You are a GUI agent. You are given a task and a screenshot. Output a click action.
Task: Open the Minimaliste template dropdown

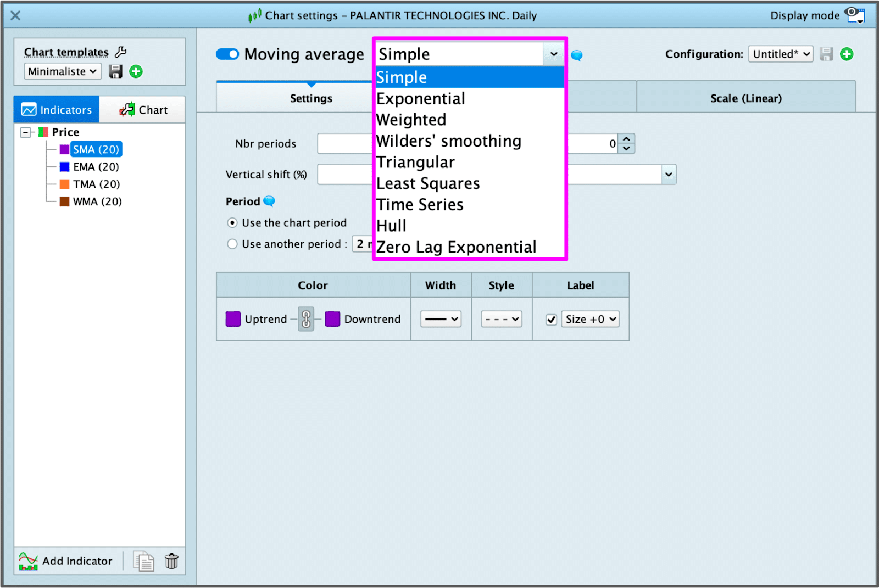(x=63, y=71)
